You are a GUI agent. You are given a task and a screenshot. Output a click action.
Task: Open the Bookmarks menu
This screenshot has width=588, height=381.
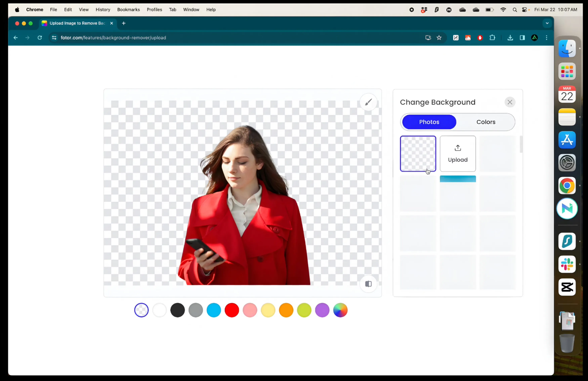[128, 10]
